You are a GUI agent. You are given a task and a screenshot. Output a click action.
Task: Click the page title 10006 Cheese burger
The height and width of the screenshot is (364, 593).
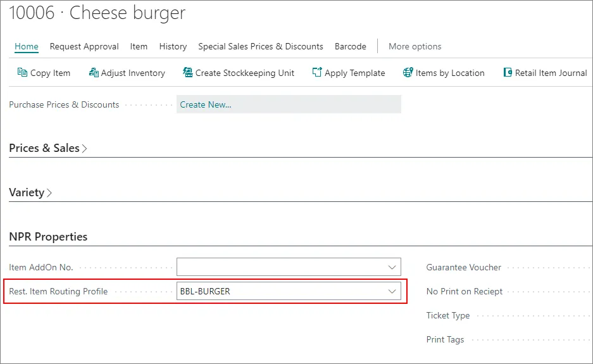[x=97, y=13]
